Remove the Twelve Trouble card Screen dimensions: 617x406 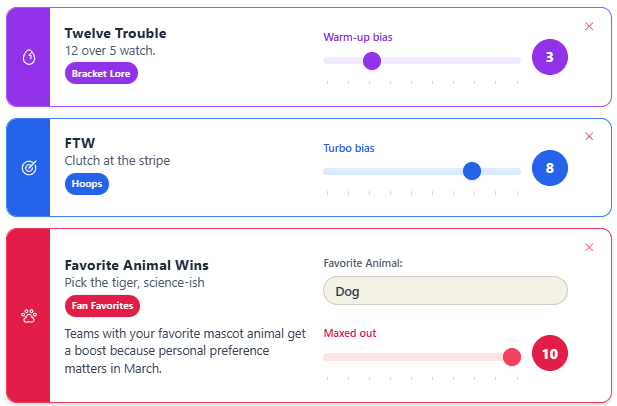(589, 26)
